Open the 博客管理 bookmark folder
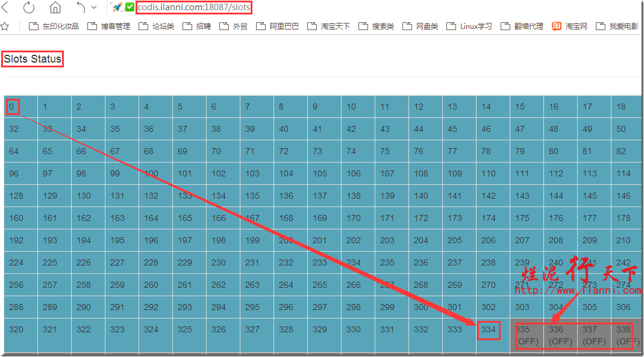 click(x=108, y=26)
